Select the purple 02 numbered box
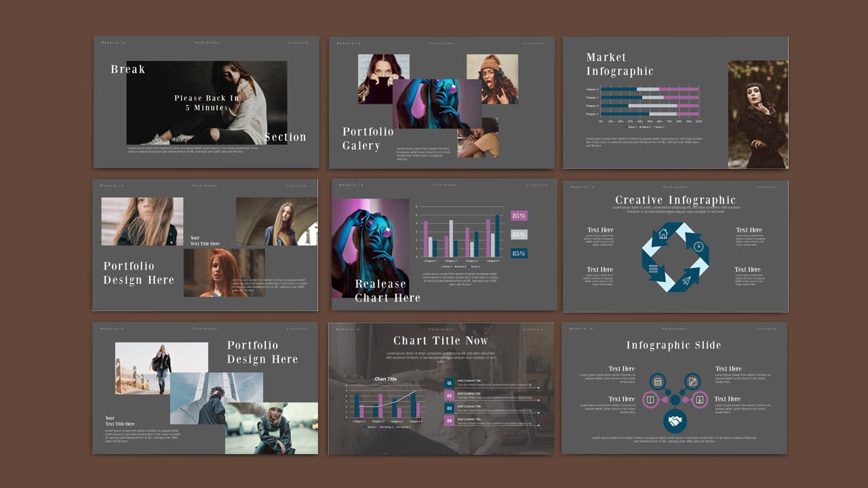868x488 pixels. point(449,396)
